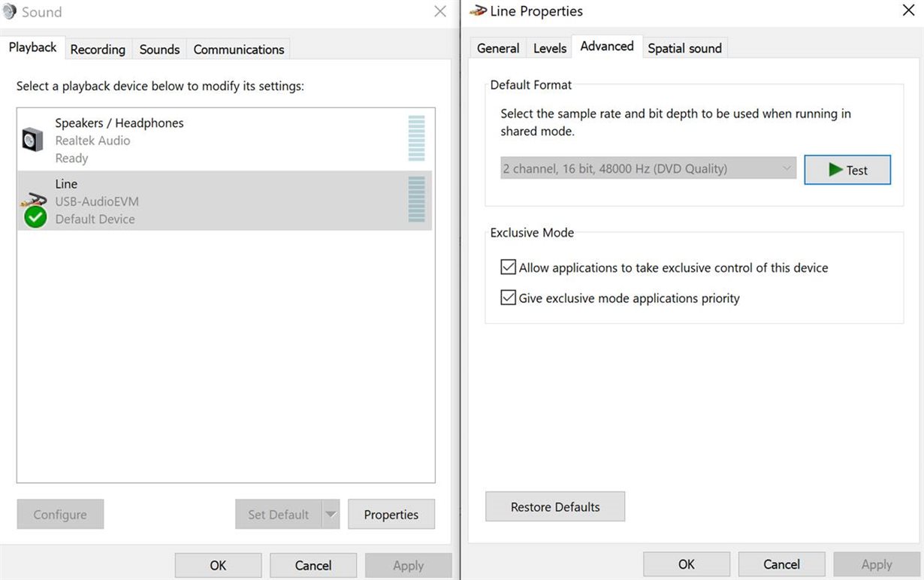Image resolution: width=924 pixels, height=580 pixels.
Task: Click the green play Test icon
Action: pos(835,170)
